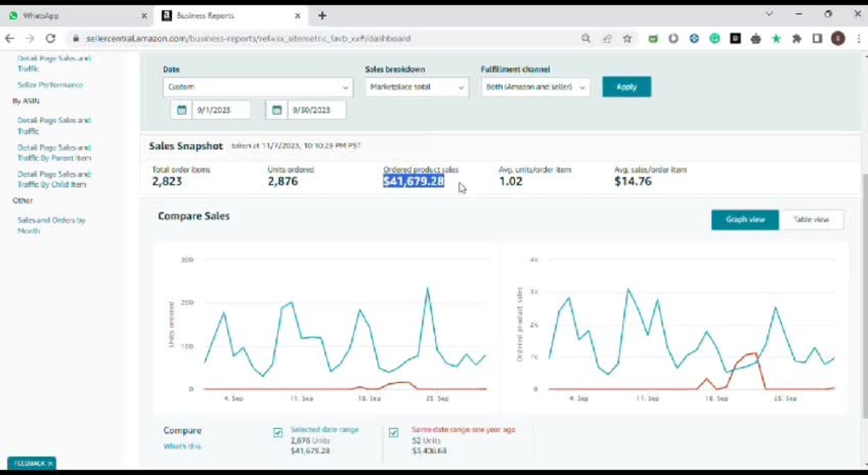Go back with the browser back arrow

click(x=10, y=38)
